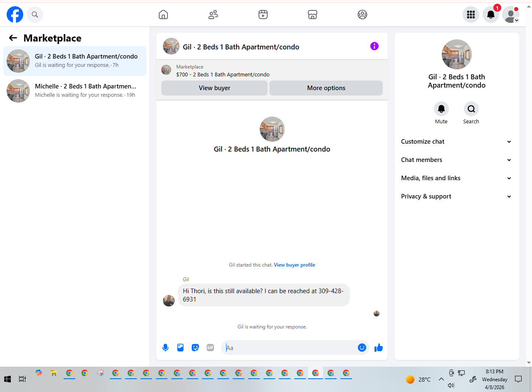Launch Copilot from the taskbar
This screenshot has width=532, height=392.
(x=39, y=373)
